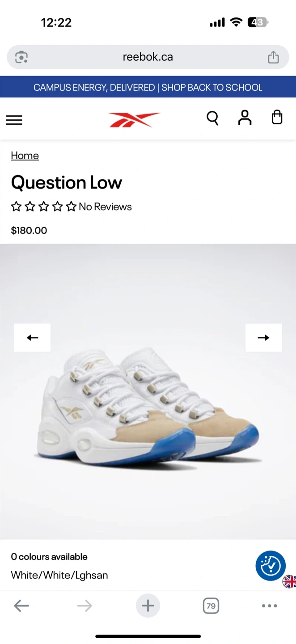Open the hamburger navigation menu

click(14, 120)
